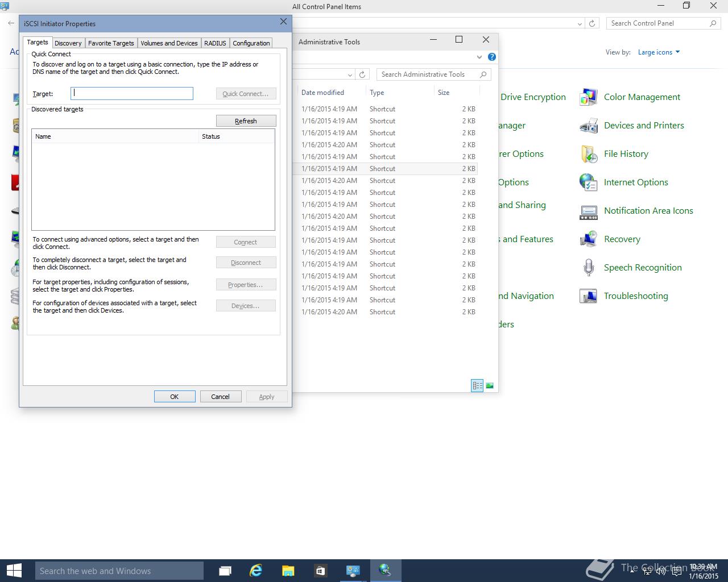
Task: Open Task View on the taskbar
Action: 225,571
